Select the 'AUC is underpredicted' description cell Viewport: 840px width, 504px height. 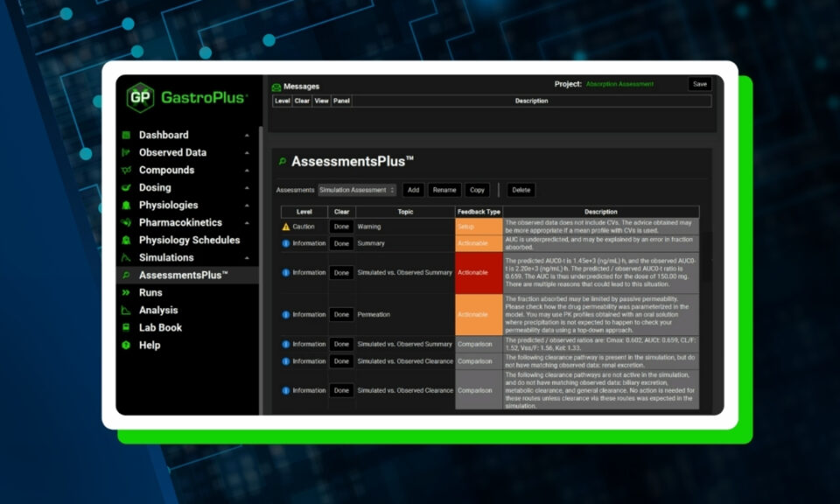(x=601, y=244)
